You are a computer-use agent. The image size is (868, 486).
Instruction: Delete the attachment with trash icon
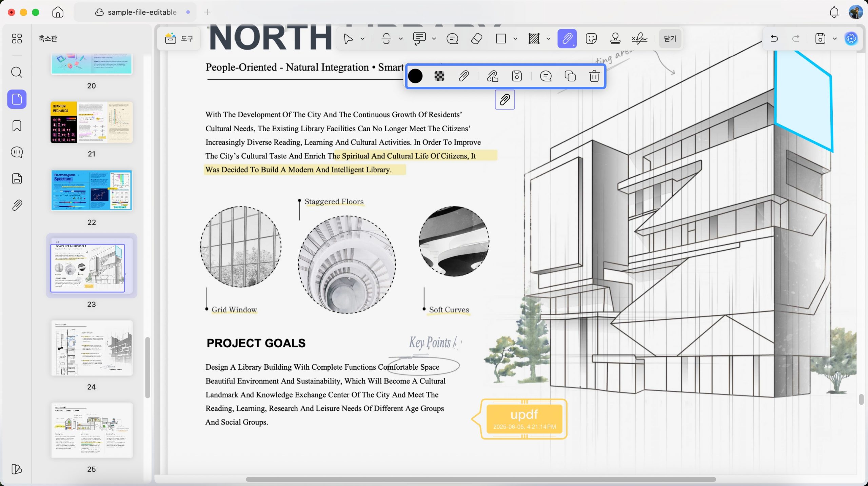594,76
